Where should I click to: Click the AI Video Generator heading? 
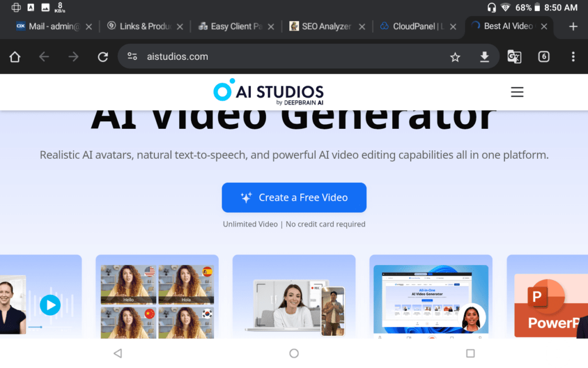294,120
